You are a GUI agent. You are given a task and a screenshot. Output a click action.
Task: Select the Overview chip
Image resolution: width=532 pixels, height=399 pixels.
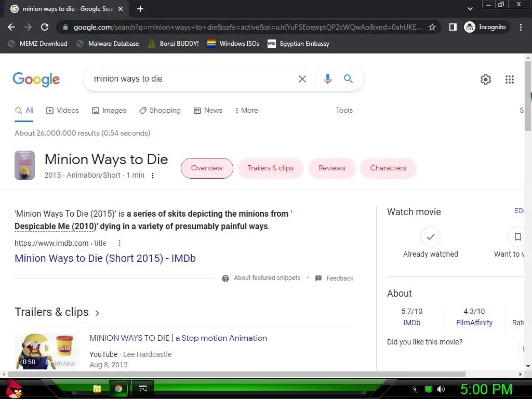(207, 168)
